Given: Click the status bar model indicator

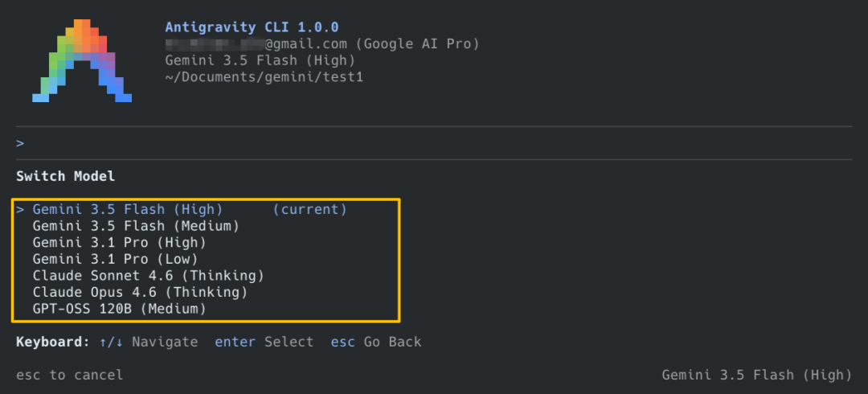Looking at the screenshot, I should pyautogui.click(x=757, y=376).
